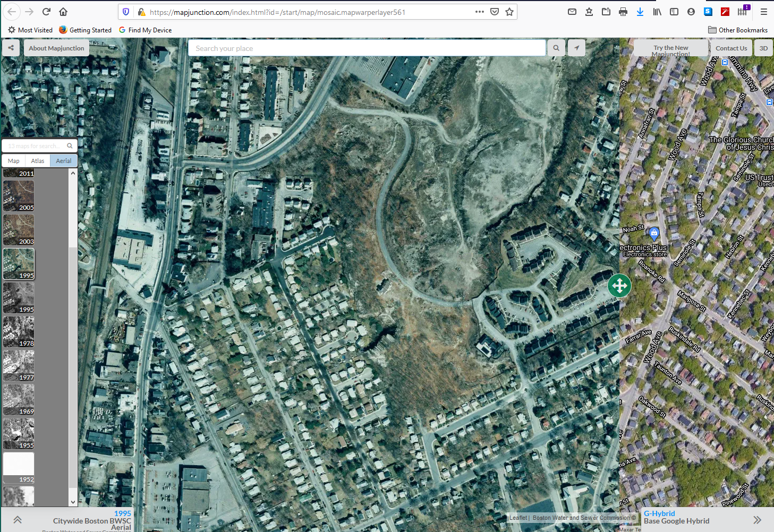This screenshot has width=774, height=532.
Task: Click the Try the New Mapjunction! button
Action: pos(670,48)
